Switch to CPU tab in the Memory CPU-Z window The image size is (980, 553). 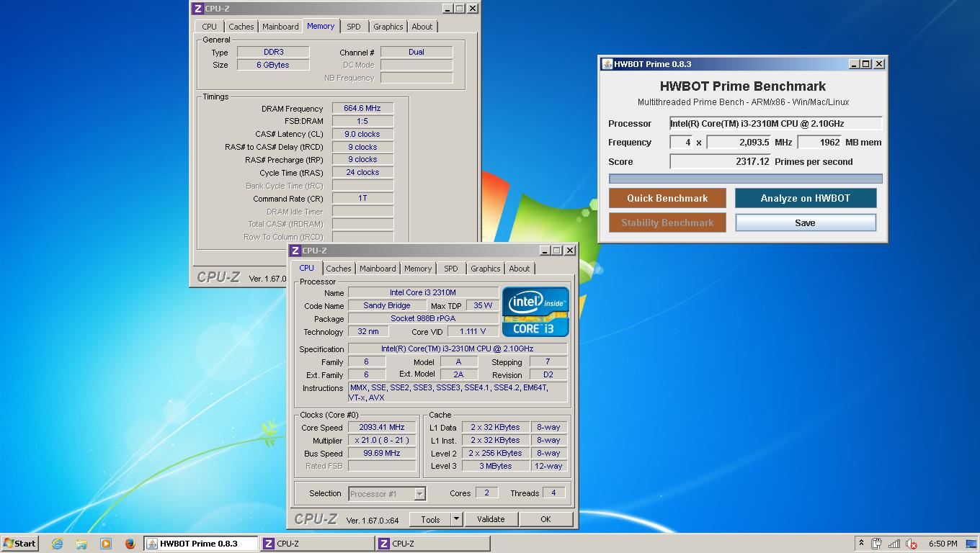pyautogui.click(x=209, y=27)
